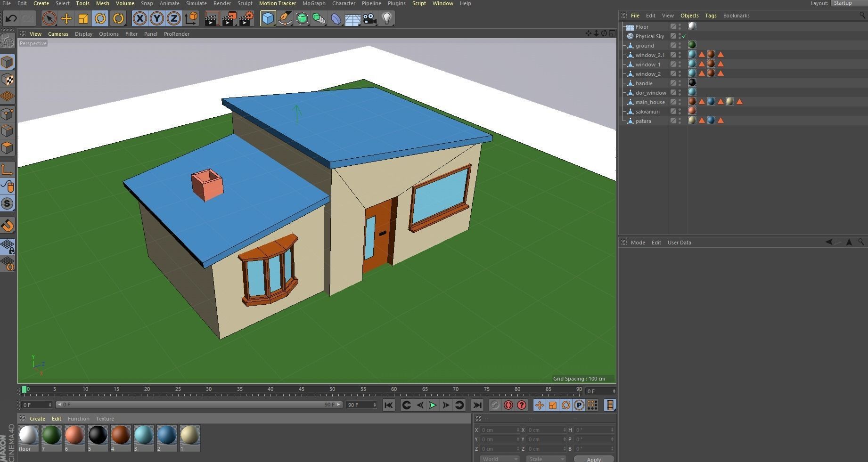Toggle Y axis lock
868x462 pixels.
coord(156,18)
